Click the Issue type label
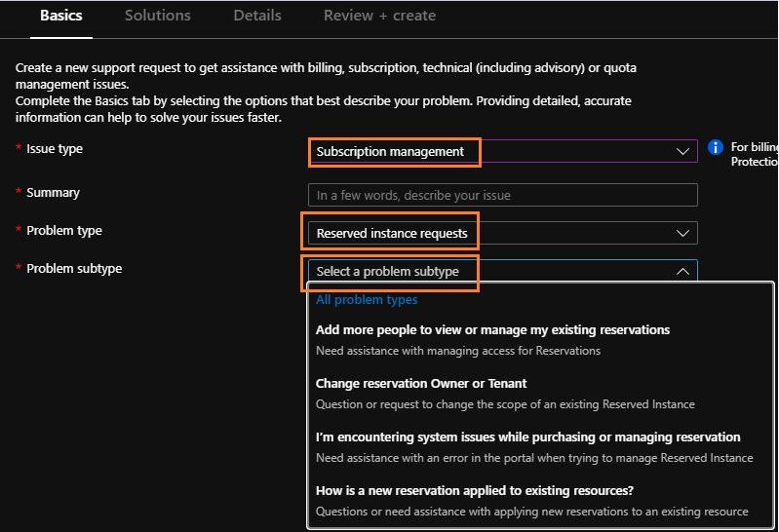Viewport: 779px width, 532px height. pos(55,148)
